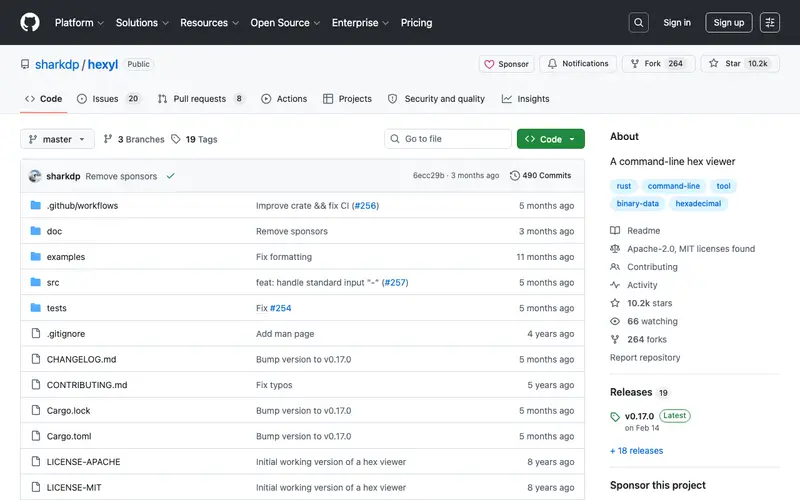The image size is (800, 500).
Task: Select the rust topic tag
Action: click(x=623, y=186)
